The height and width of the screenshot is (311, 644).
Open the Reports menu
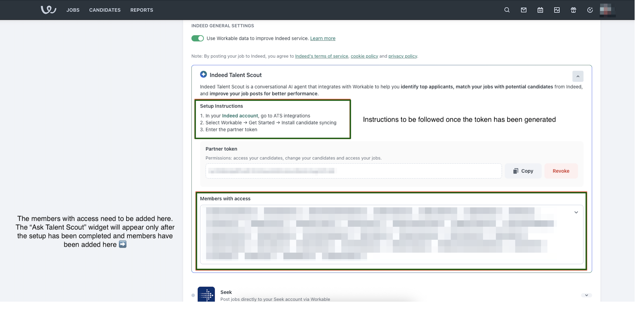(142, 10)
